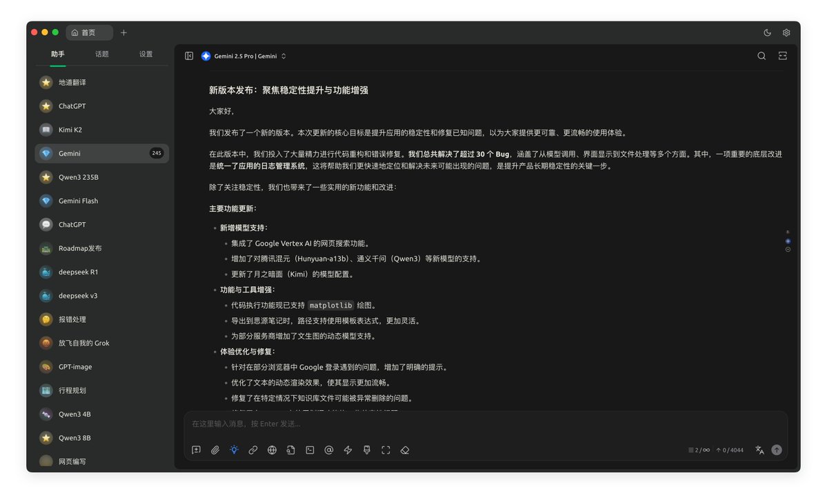
Task: Select the Kimi K2 assistant
Action: point(102,130)
